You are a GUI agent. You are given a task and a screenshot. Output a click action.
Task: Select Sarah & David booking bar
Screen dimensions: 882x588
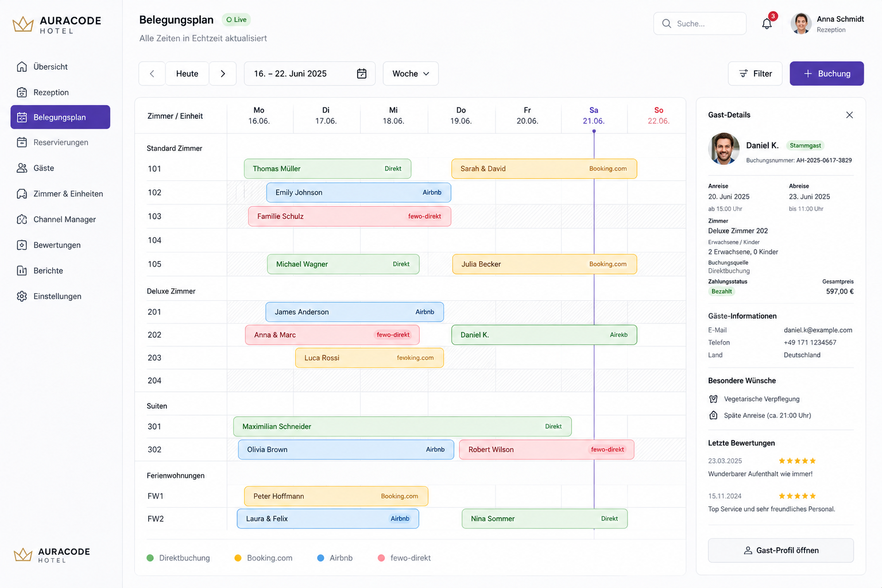[544, 169]
